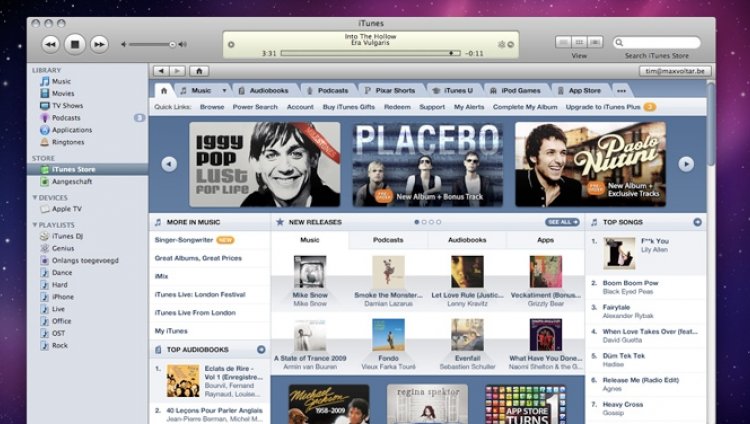Skip back with the rewind button
The image size is (750, 424).
[x=50, y=45]
